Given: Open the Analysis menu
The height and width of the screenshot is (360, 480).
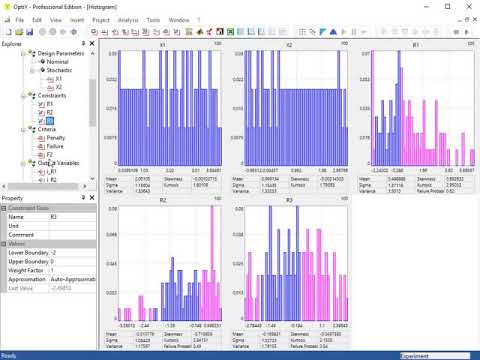Looking at the screenshot, I should pyautogui.click(x=128, y=20).
